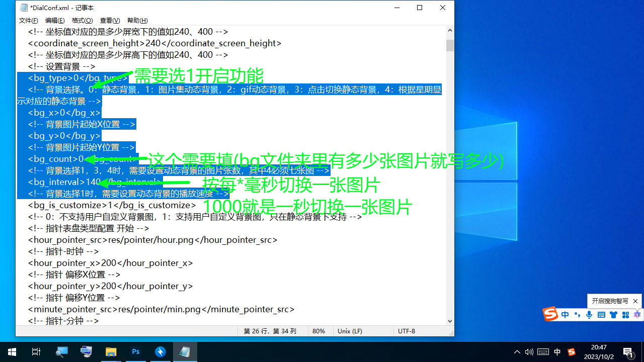Screen dimensions: 644x362
Task: Click the Sogou input method logo icon
Action: click(x=551, y=314)
